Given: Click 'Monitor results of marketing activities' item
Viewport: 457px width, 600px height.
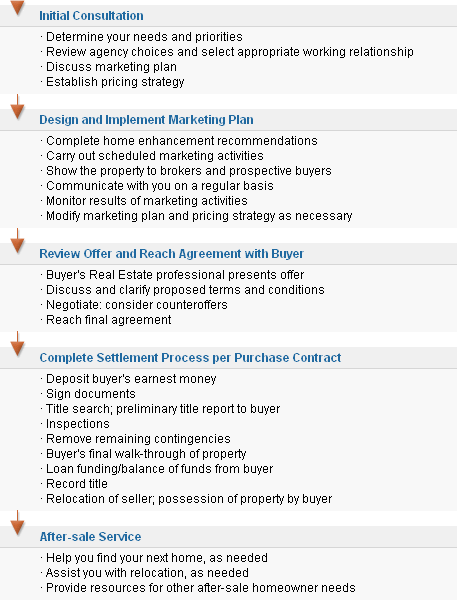Looking at the screenshot, I should pyautogui.click(x=147, y=201).
